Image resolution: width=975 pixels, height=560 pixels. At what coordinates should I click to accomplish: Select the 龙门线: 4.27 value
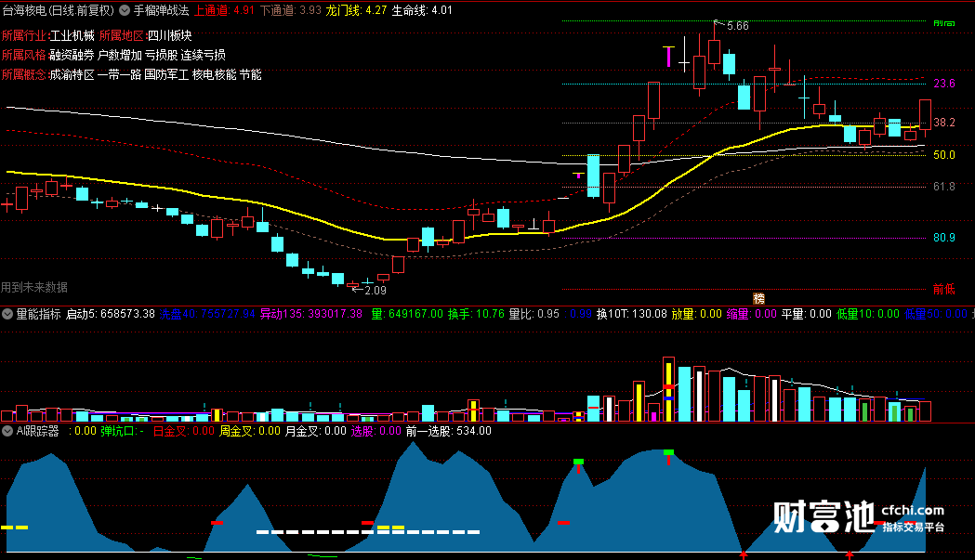click(356, 10)
